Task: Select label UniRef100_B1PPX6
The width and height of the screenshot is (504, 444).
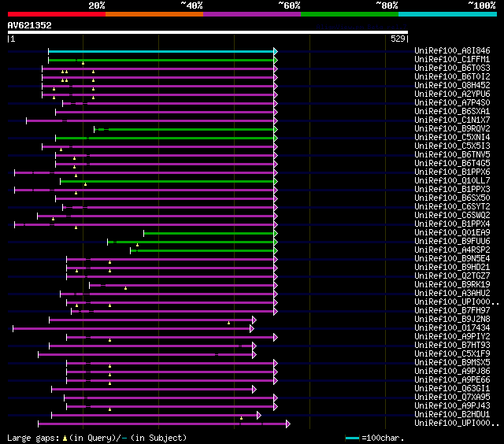Action: [x=452, y=172]
